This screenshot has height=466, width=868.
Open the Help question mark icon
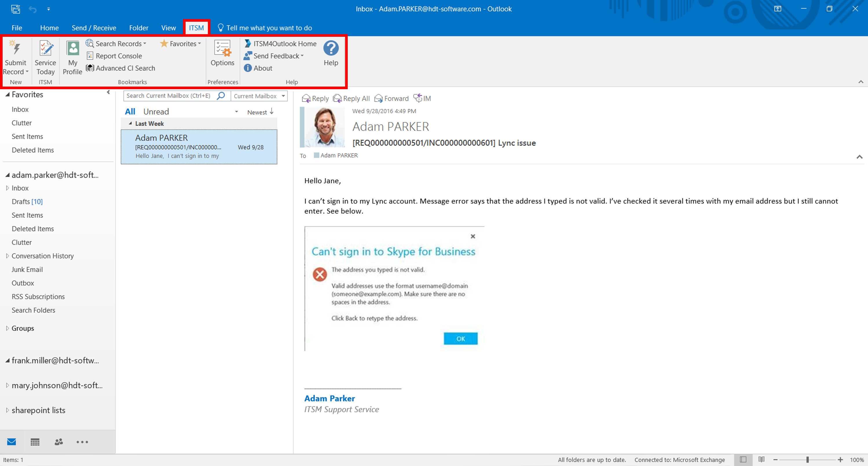tap(331, 48)
